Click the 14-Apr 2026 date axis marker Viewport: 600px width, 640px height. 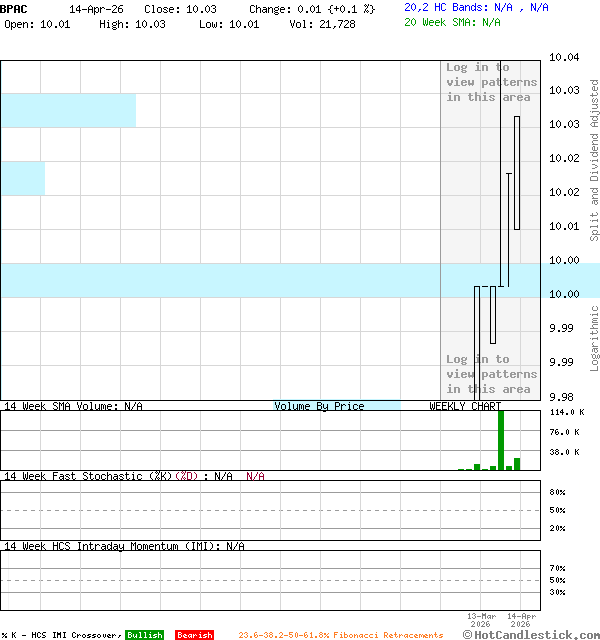pos(521,620)
